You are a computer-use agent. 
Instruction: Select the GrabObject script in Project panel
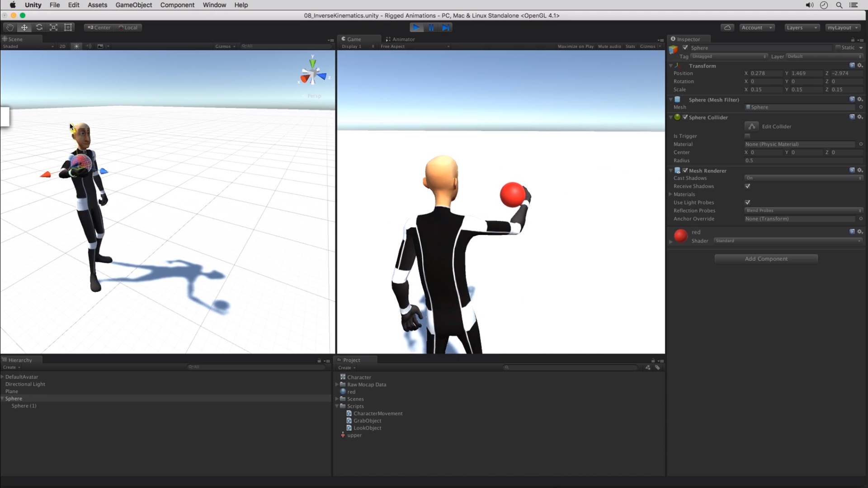367,420
